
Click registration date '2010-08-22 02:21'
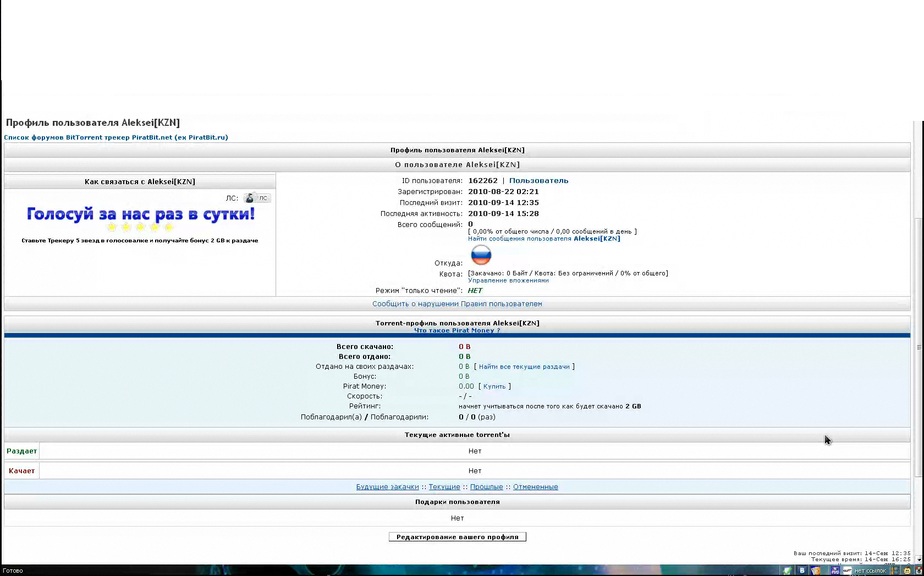(503, 192)
